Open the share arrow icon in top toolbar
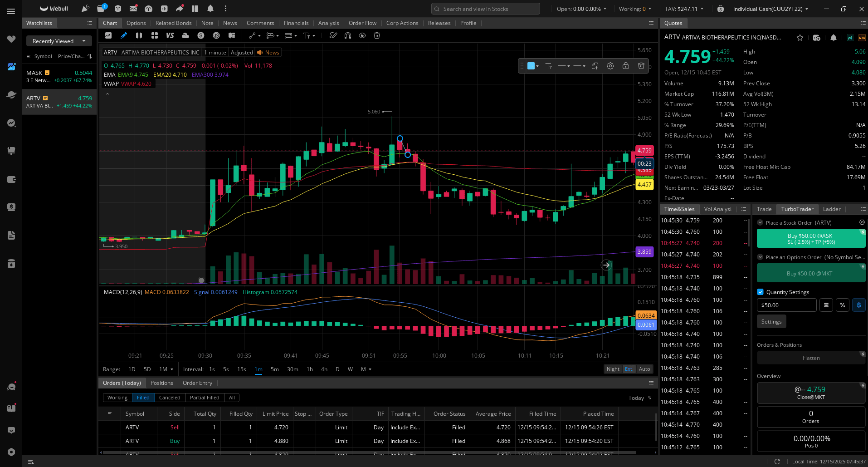 pos(180,9)
